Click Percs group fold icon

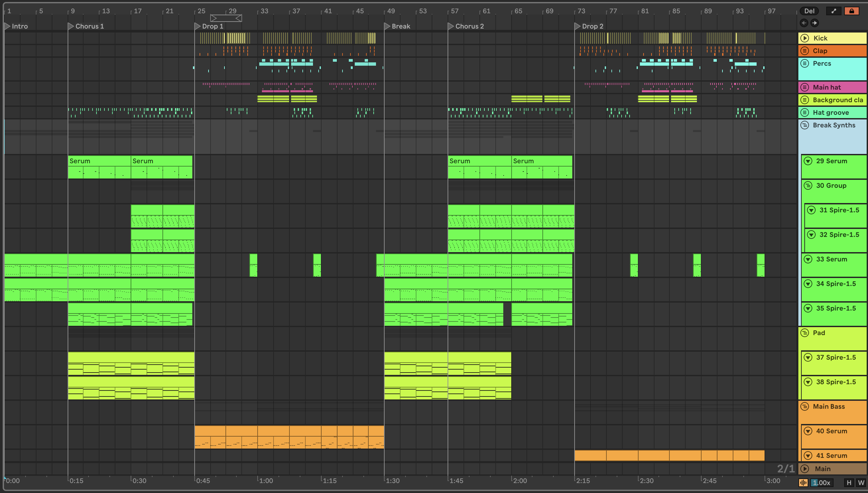805,63
